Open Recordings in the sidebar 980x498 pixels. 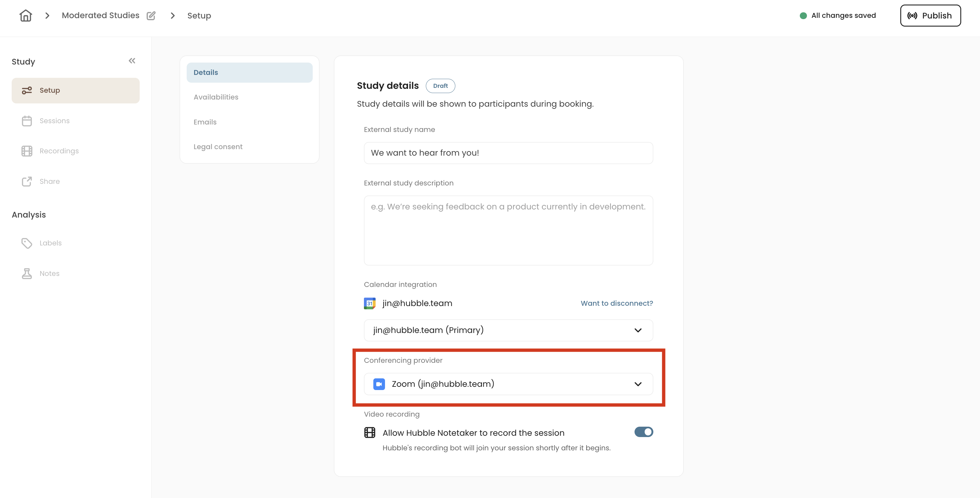tap(75, 151)
